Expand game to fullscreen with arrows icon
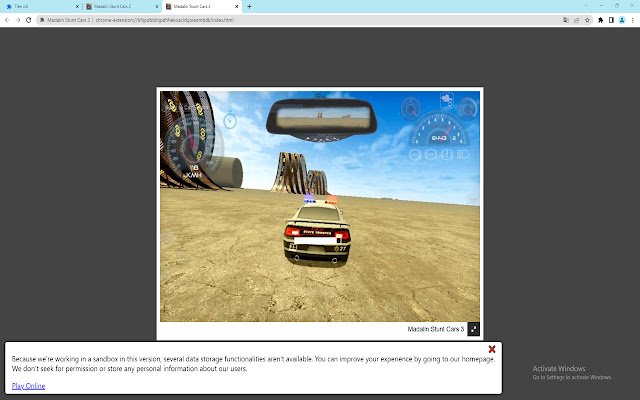This screenshot has height=400, width=640. coord(473,329)
